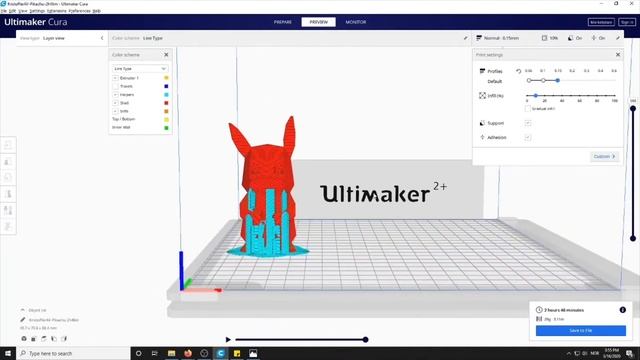Toggle the Adhesion checkbox
Screen dimensions: 640x360
point(528,137)
